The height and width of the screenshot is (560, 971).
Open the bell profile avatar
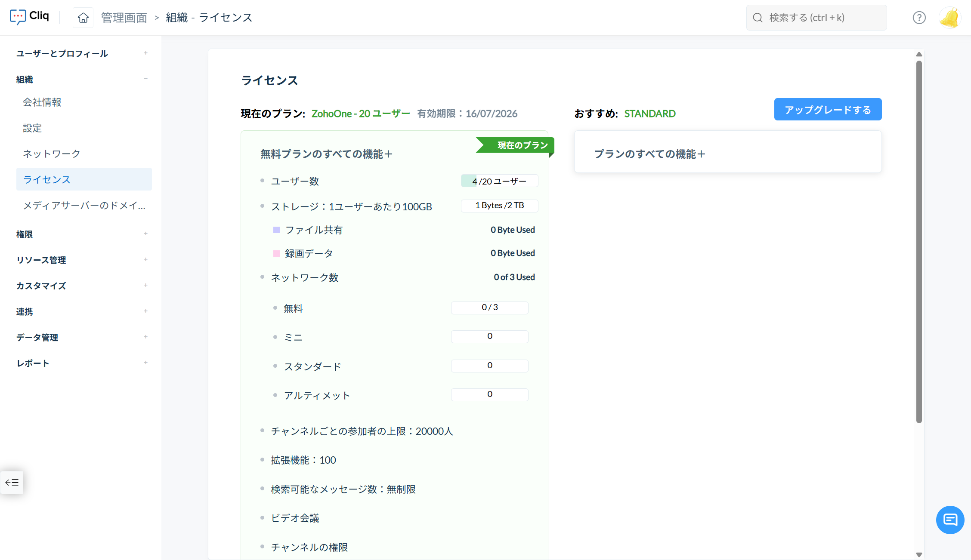pyautogui.click(x=950, y=18)
